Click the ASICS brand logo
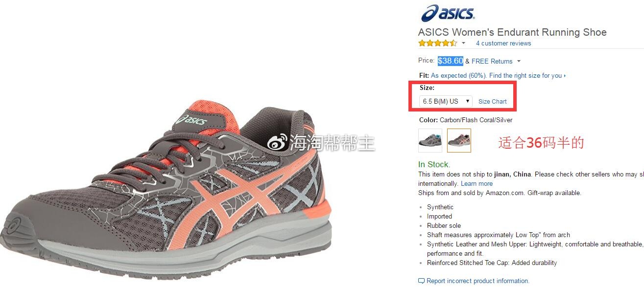 (447, 13)
